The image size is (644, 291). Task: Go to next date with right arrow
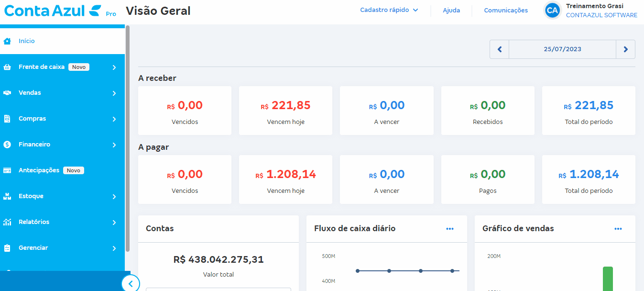click(626, 49)
